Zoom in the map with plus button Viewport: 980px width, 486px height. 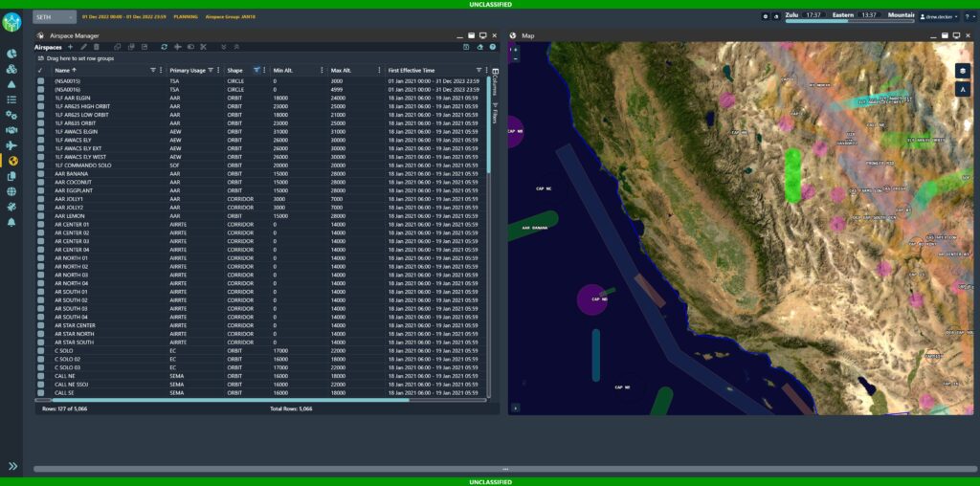tap(516, 49)
